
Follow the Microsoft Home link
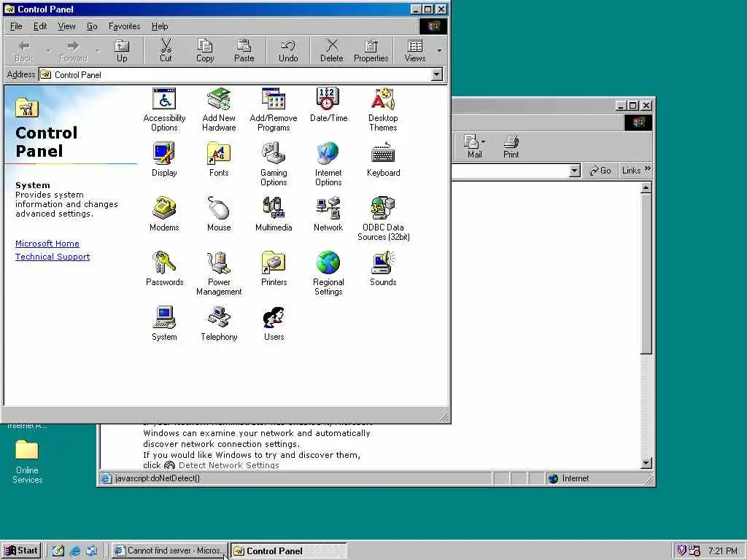47,244
